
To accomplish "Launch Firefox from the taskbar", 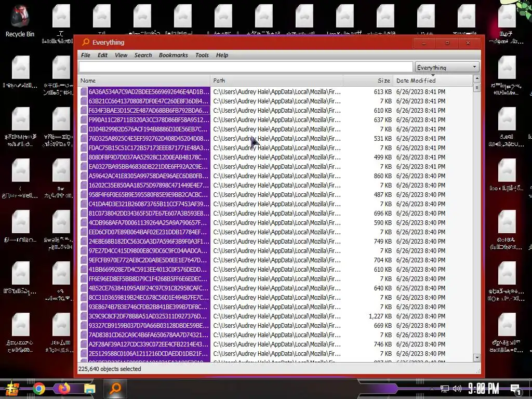I will click(64, 388).
